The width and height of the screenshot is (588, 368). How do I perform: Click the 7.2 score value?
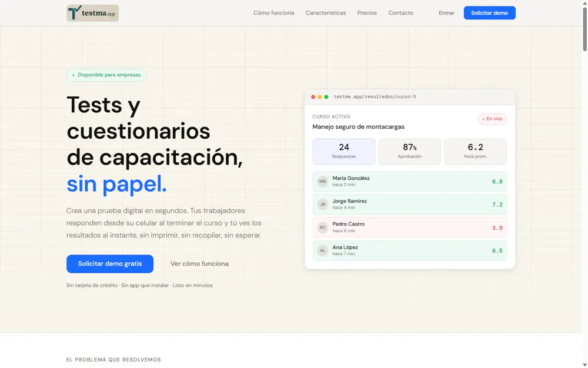(497, 205)
